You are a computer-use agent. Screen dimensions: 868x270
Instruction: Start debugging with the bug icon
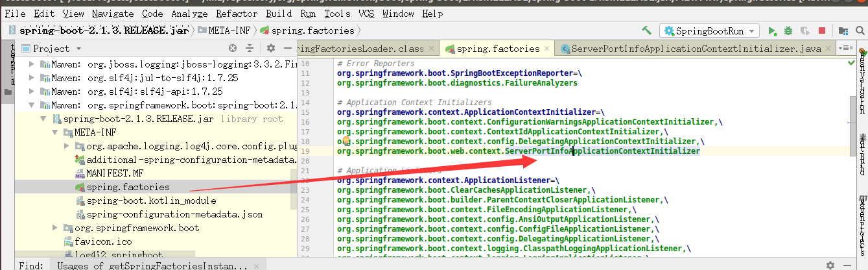coord(788,31)
